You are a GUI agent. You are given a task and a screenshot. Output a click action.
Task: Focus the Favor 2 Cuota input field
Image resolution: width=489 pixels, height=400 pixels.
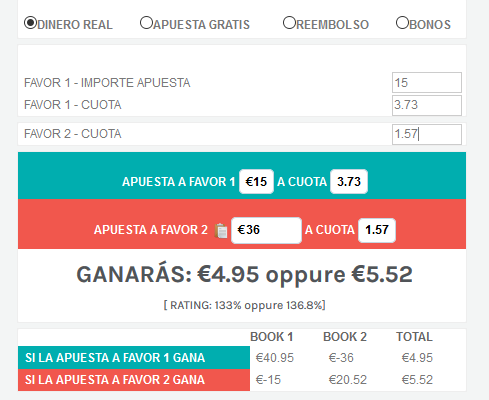pyautogui.click(x=427, y=134)
